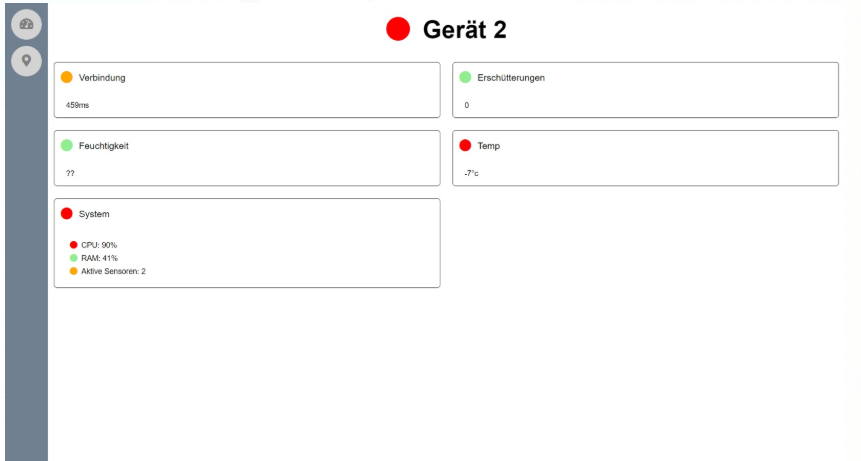
Task: Open the dashboard gauge icon in sidebar
Action: 26,24
